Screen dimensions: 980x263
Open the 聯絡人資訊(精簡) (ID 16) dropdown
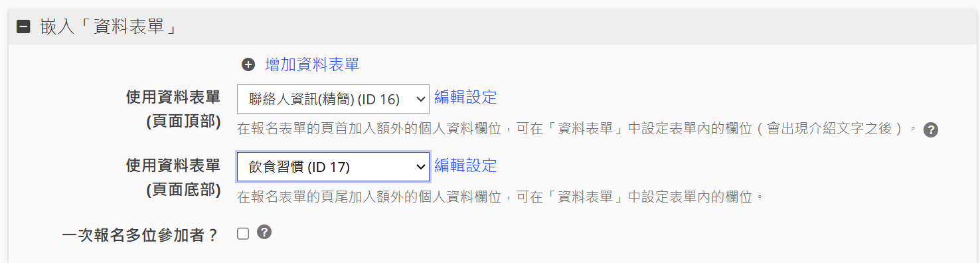pyautogui.click(x=333, y=99)
